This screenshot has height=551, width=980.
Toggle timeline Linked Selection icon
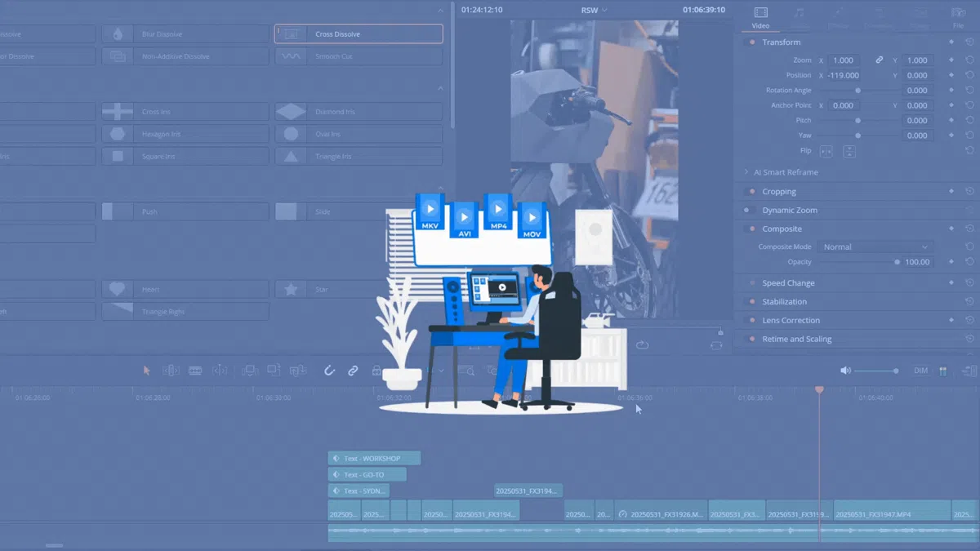click(353, 371)
